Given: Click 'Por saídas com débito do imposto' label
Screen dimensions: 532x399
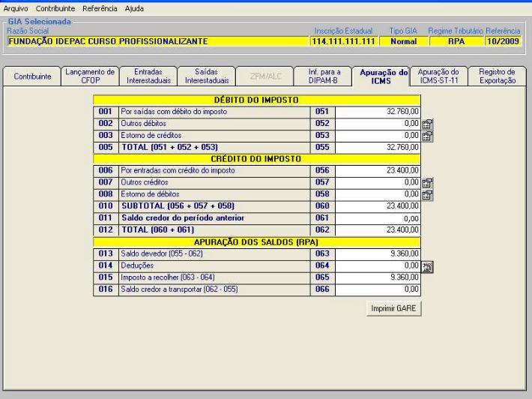Looking at the screenshot, I should pos(174,112).
